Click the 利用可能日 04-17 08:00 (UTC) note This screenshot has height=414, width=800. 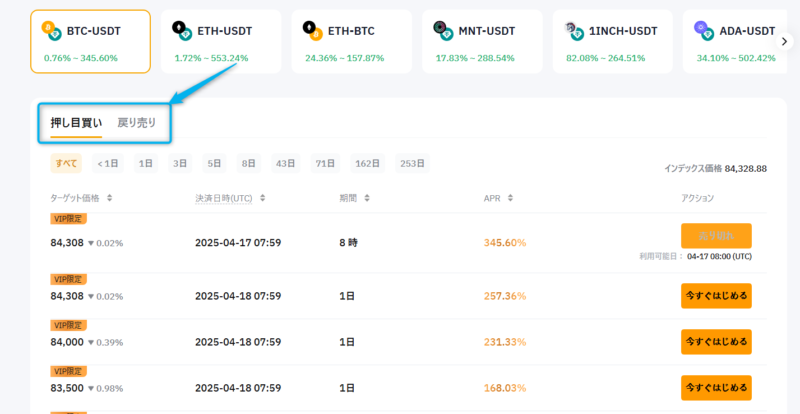click(x=695, y=257)
